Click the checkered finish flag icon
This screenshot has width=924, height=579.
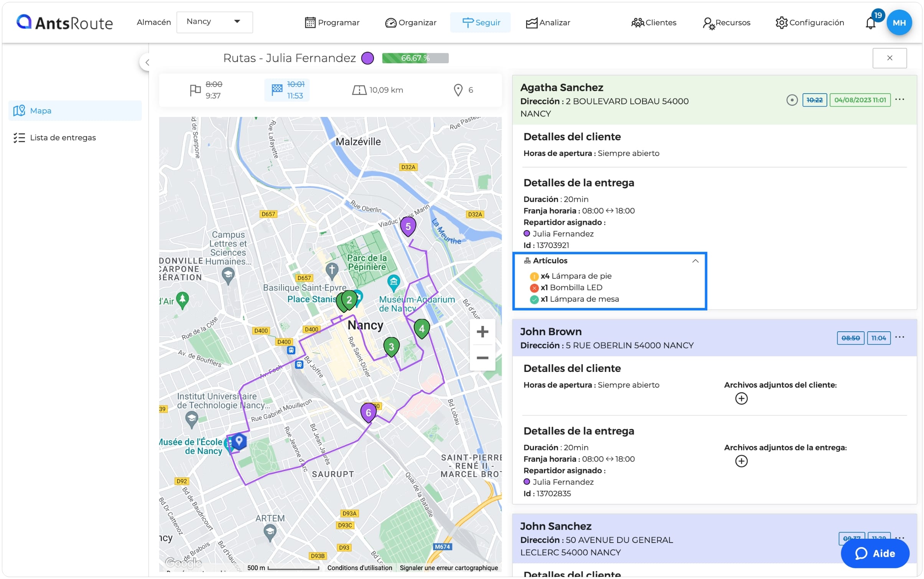[277, 90]
